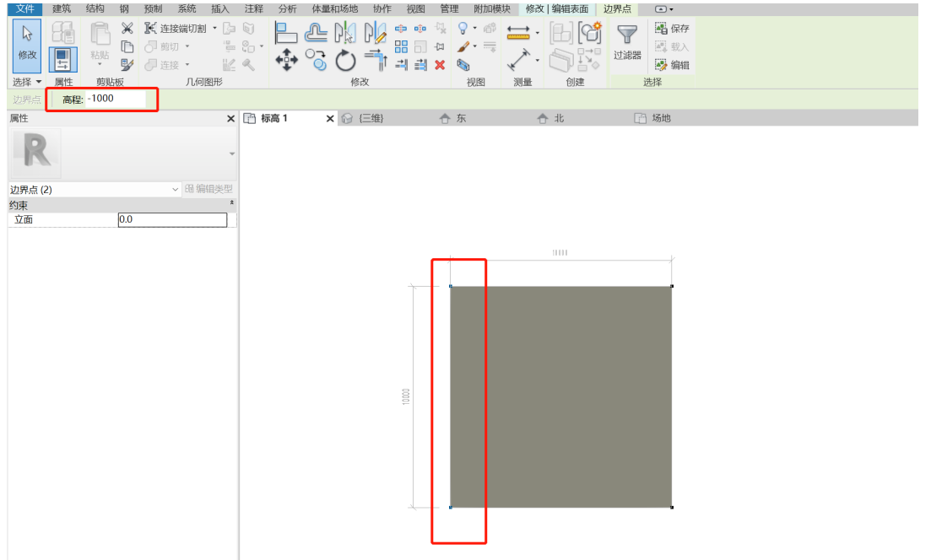Screen dimensions: 931x560
Task: Click the 高程 value input field
Action: coord(115,99)
